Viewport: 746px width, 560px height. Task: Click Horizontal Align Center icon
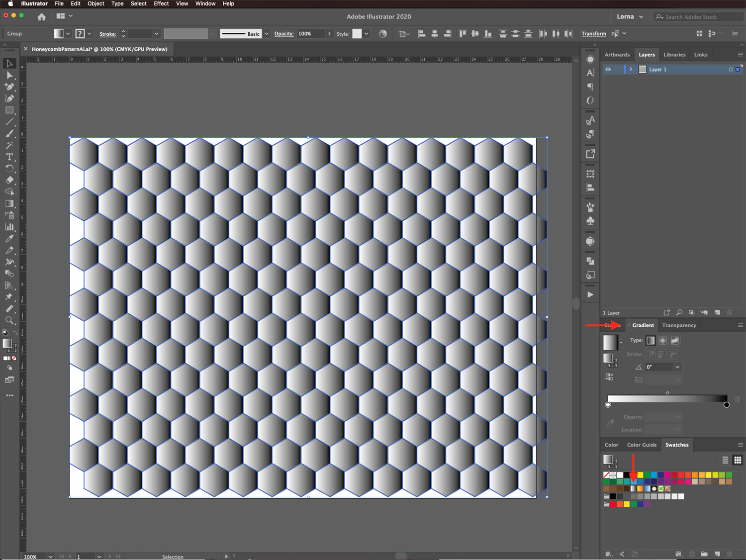pyautogui.click(x=434, y=34)
